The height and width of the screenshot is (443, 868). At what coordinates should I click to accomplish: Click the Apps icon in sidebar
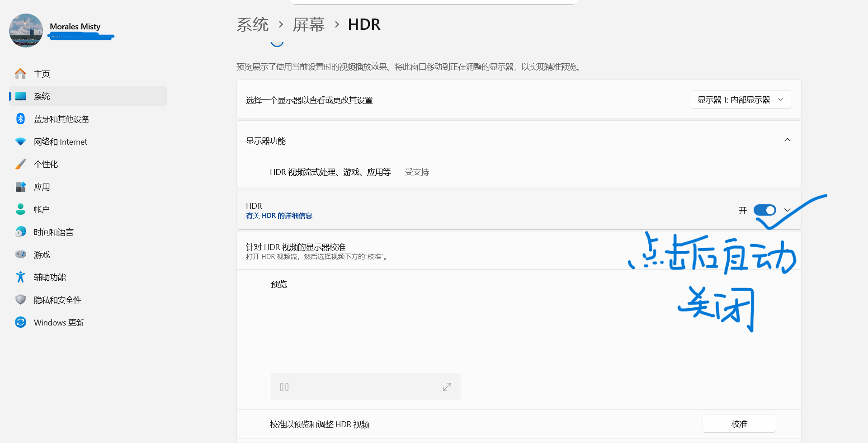pyautogui.click(x=20, y=187)
